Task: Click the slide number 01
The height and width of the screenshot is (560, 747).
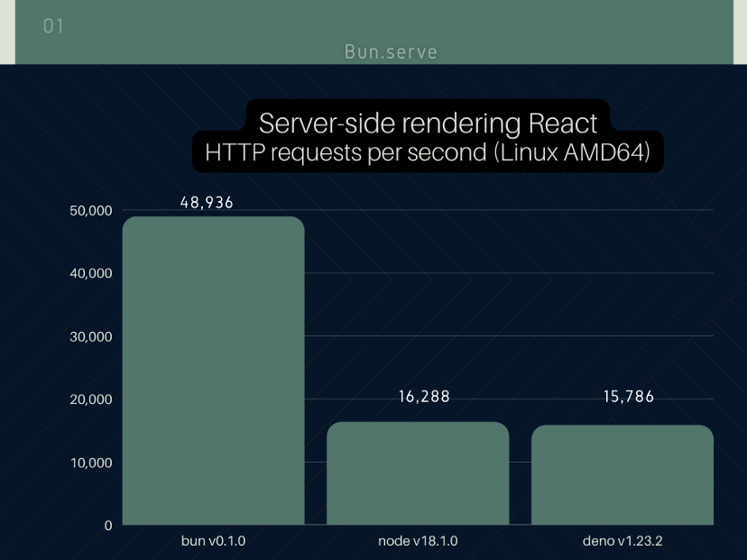Action: (x=53, y=26)
